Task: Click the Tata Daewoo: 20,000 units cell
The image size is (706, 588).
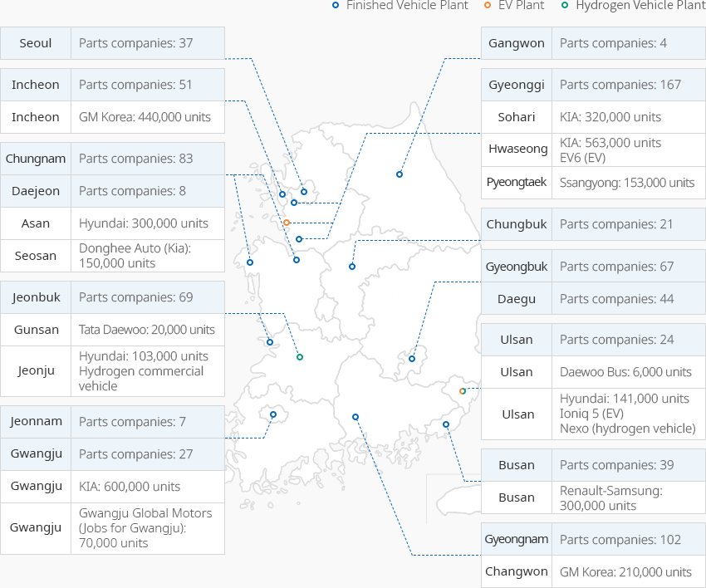Action: (x=147, y=330)
